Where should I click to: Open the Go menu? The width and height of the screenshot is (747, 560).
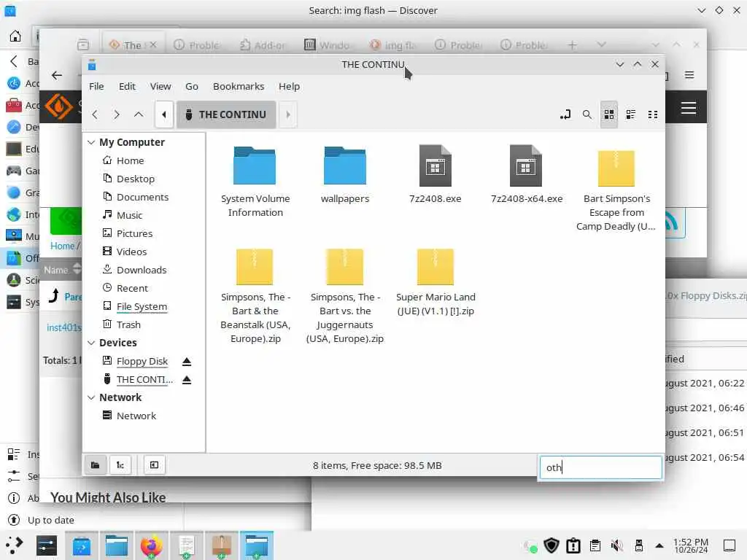192,86
